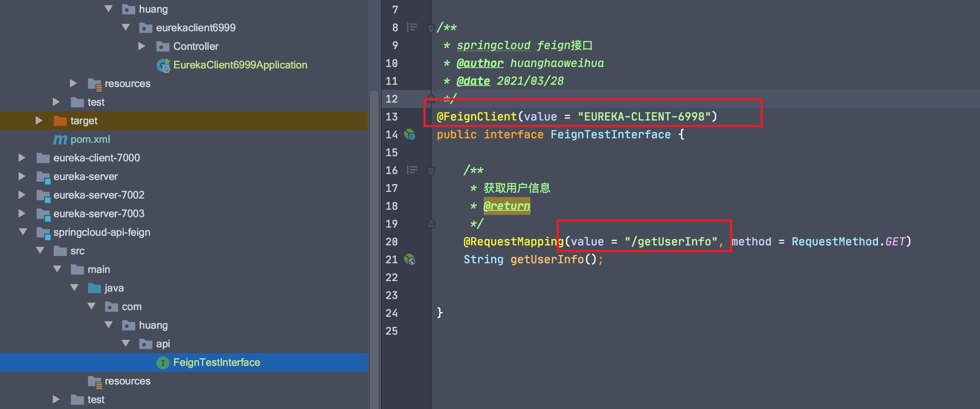The image size is (980, 409).
Task: Collapse the springcloud-api-feign module
Action: click(x=23, y=232)
